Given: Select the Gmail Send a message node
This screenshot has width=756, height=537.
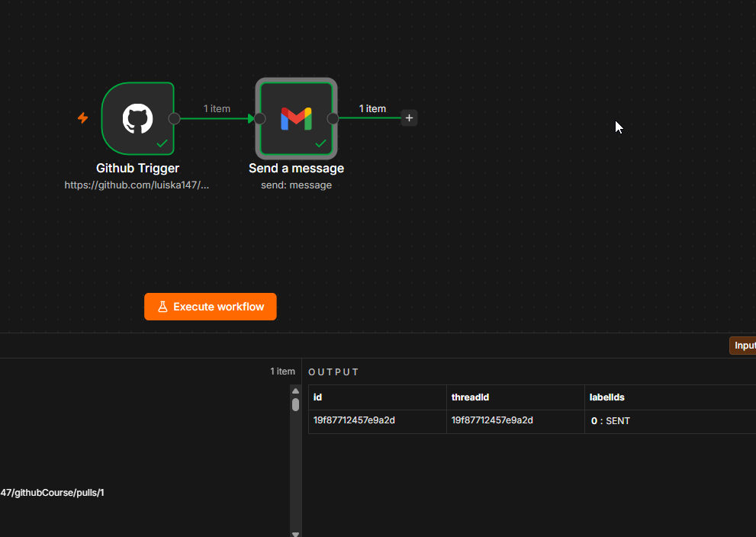Looking at the screenshot, I should point(296,118).
